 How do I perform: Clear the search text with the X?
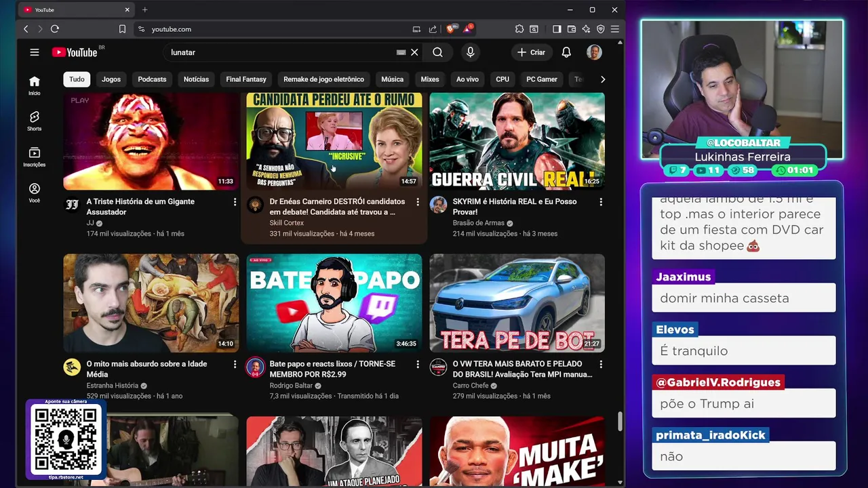414,52
